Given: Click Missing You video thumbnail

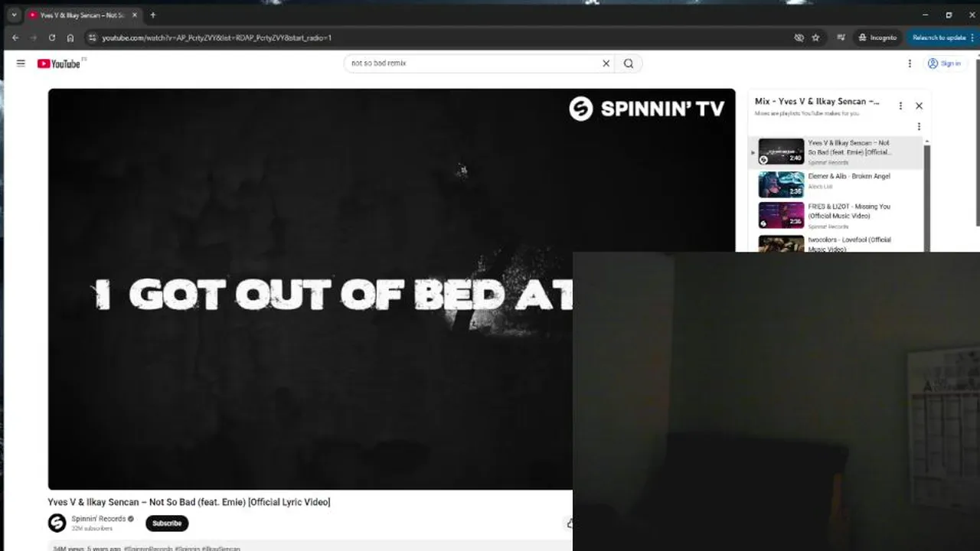Looking at the screenshot, I should (781, 215).
